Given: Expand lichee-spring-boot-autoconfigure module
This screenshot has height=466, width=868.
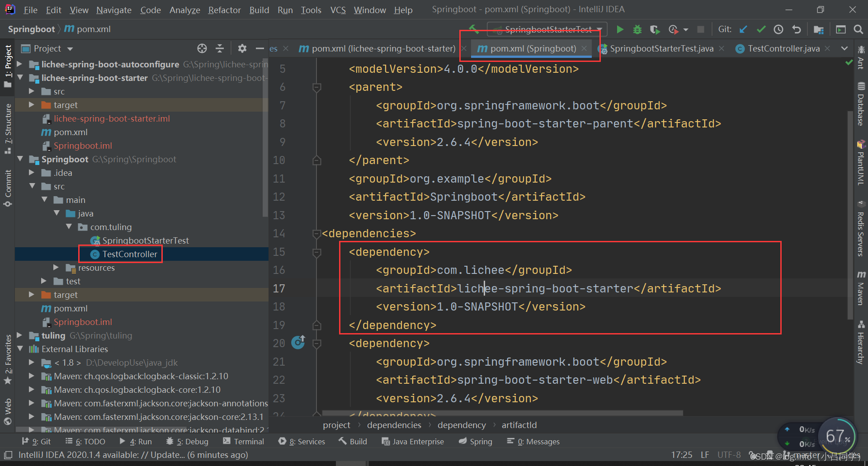Looking at the screenshot, I should tap(19, 64).
